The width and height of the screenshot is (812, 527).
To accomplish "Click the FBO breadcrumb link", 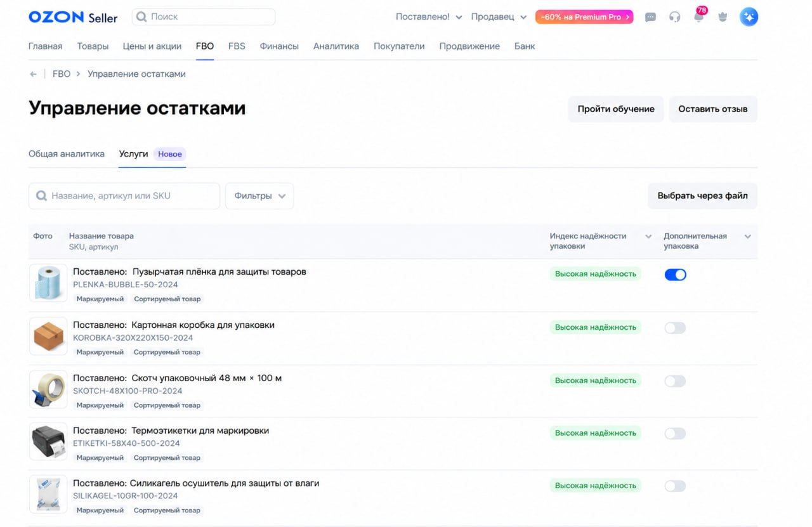I will [x=62, y=74].
